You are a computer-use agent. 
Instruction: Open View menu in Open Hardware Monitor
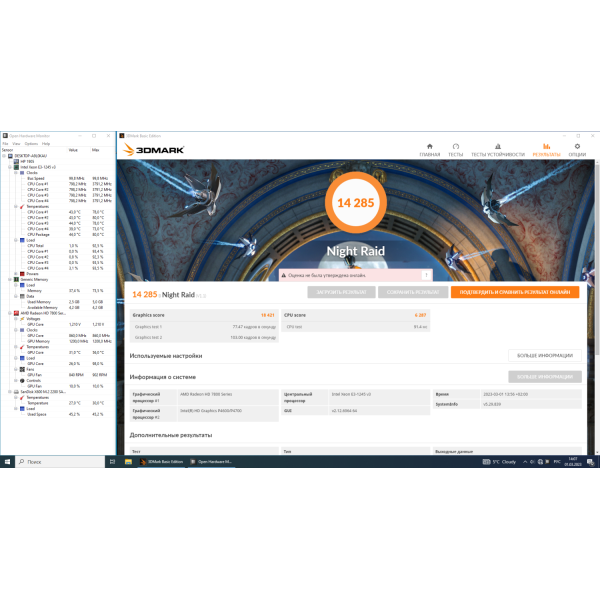coord(16,144)
